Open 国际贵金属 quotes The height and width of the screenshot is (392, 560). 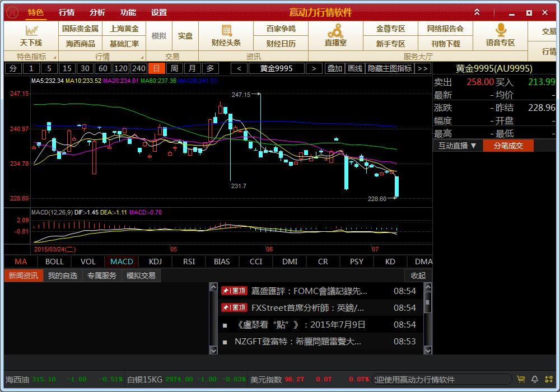click(80, 29)
